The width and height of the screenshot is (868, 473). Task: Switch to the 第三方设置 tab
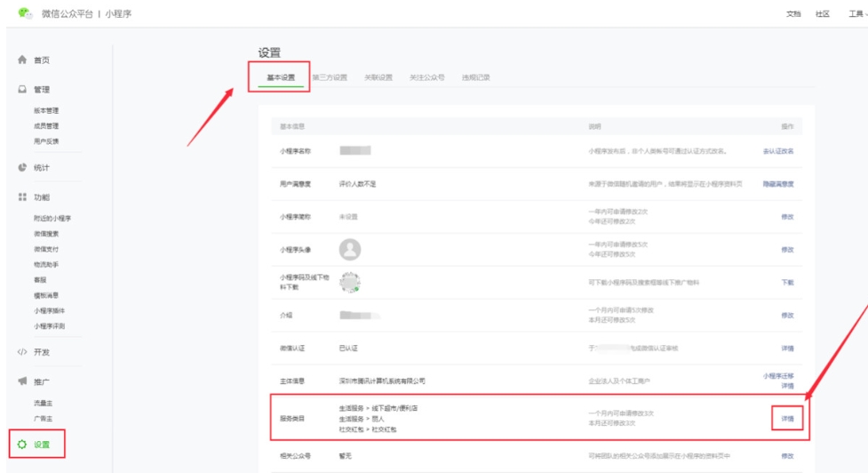[x=330, y=77]
